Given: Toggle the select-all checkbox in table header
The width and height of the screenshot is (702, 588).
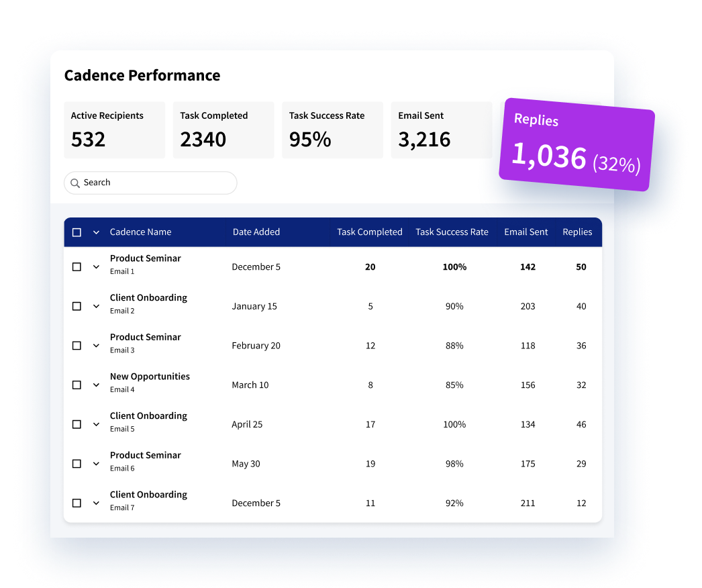Looking at the screenshot, I should (77, 232).
